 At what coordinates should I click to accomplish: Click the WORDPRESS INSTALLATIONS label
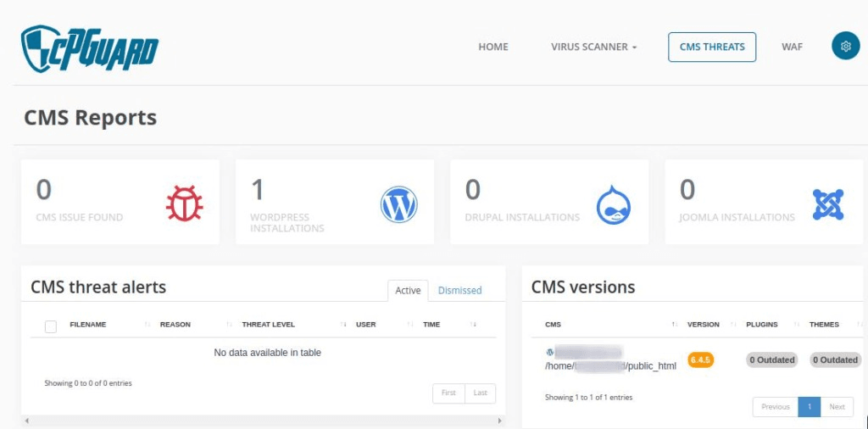pos(287,222)
